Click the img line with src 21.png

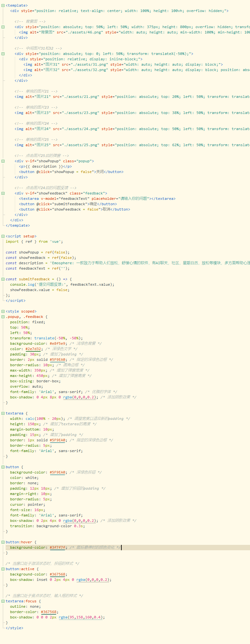(x=132, y=97)
